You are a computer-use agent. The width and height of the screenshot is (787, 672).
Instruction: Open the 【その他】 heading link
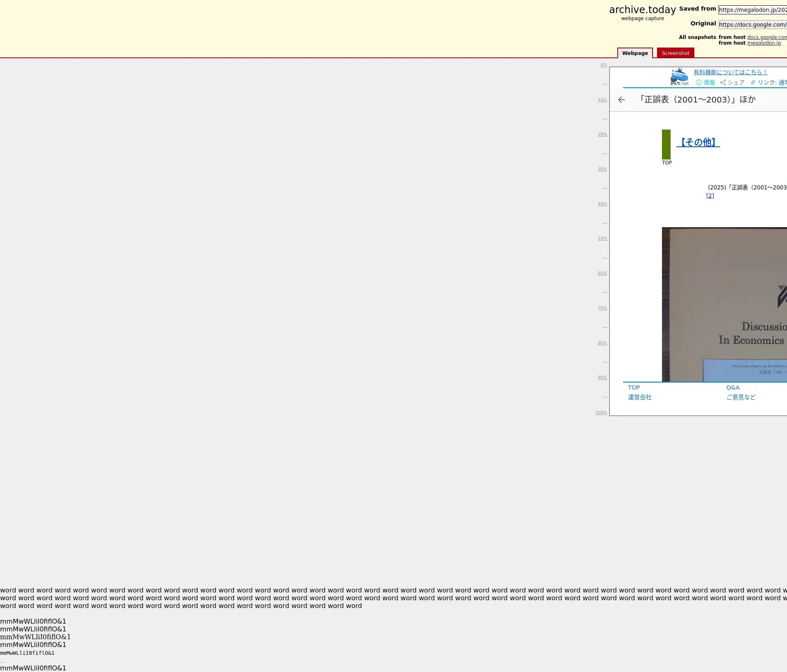pos(698,142)
